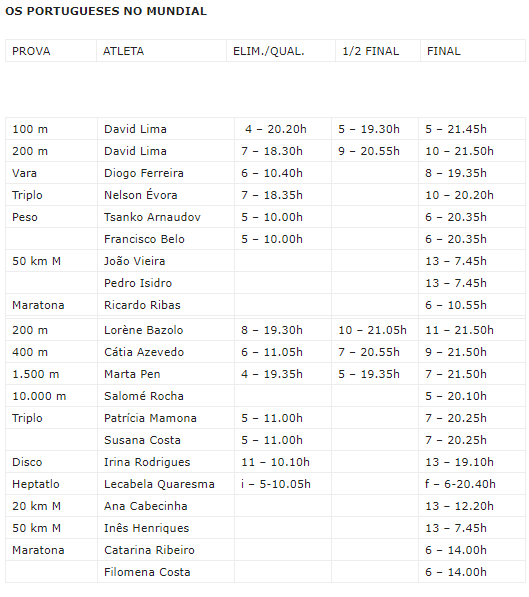Click the FINAL column header
Viewport: 529px width, 597px height.
[473, 51]
